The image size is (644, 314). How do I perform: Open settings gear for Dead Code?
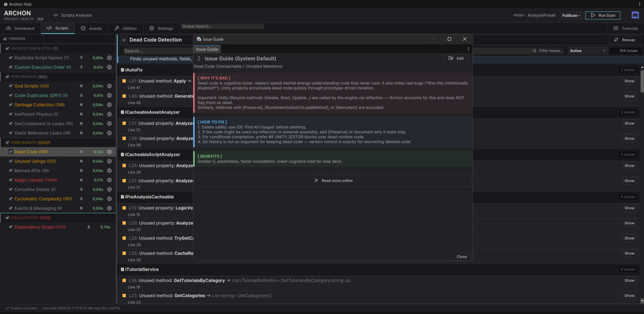point(109,152)
